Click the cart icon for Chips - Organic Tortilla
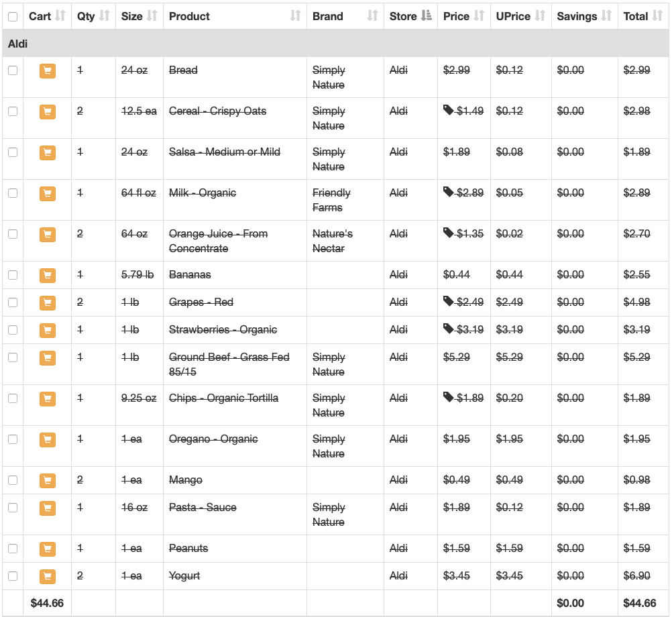 pos(48,398)
